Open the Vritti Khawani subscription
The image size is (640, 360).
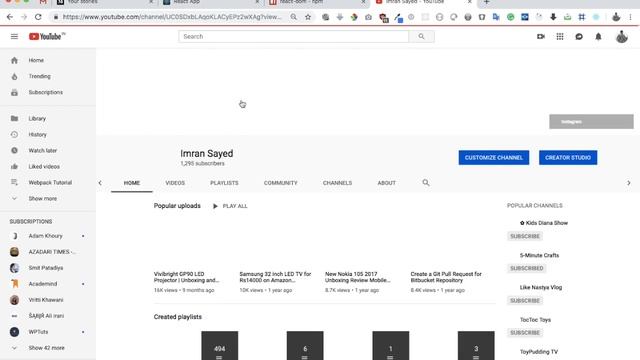click(x=48, y=300)
